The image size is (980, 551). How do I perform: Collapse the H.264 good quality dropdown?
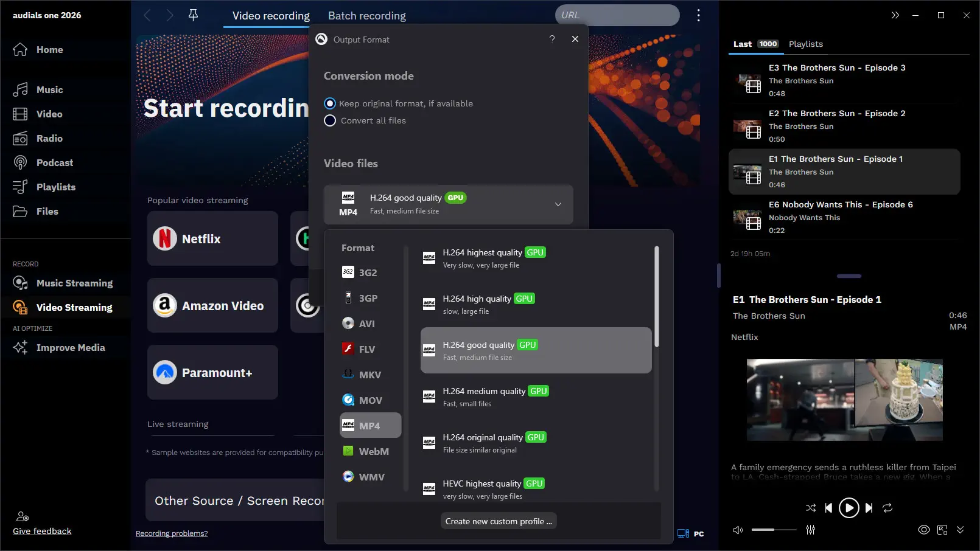(x=558, y=204)
